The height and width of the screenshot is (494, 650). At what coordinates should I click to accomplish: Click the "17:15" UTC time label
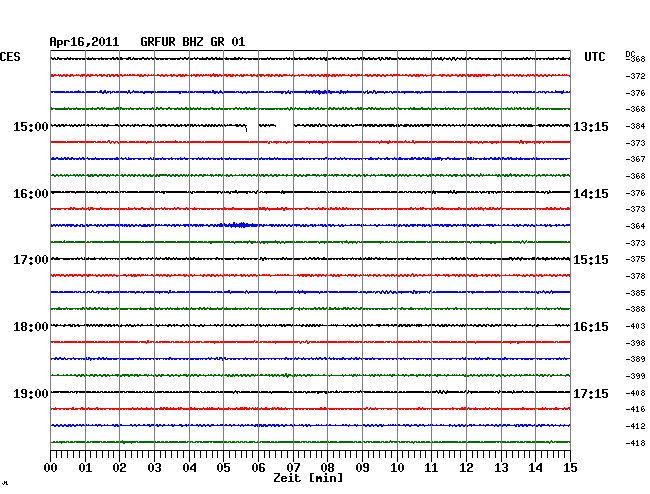tap(591, 393)
